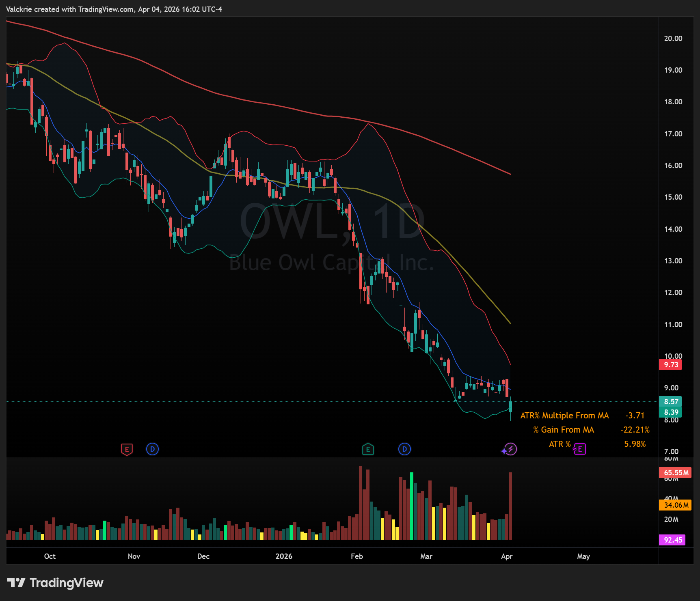Click the -22.21% gain value
This screenshot has height=601, width=700.
click(x=635, y=430)
